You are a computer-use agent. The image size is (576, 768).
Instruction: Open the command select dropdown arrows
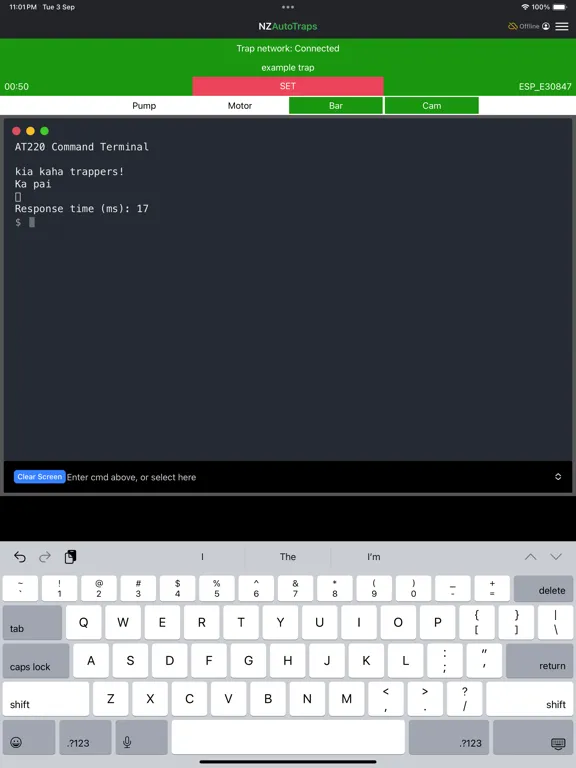click(x=558, y=477)
